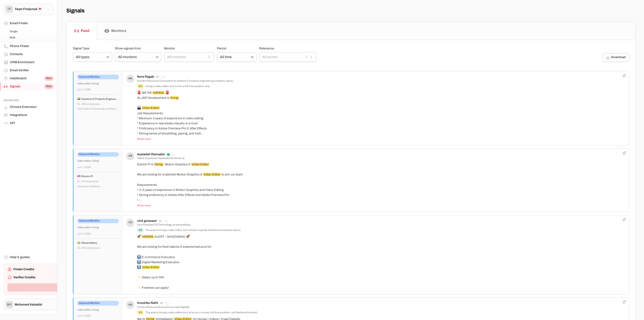
Task: Click the New badge next to Intellimatch
Action: [x=49, y=78]
